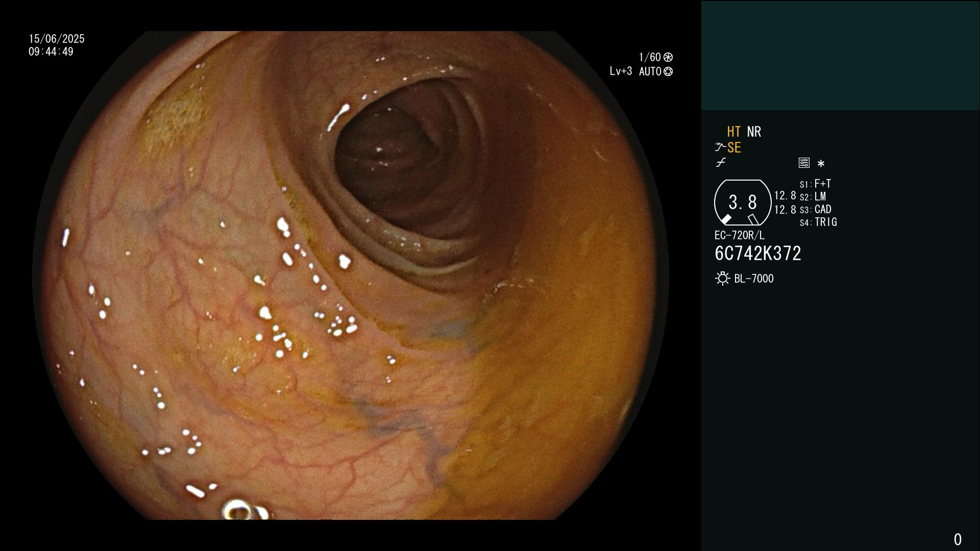Click the outlined channel marker in scope diagram
Screen dimensions: 980x551
click(753, 219)
